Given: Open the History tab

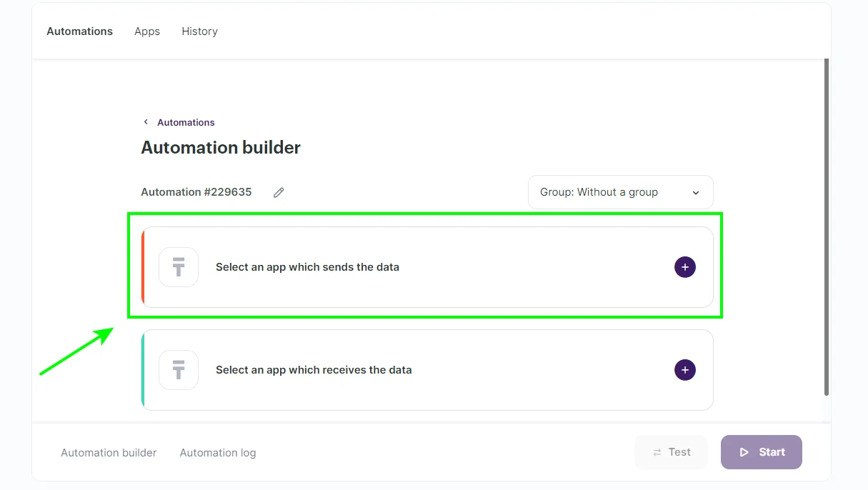Looking at the screenshot, I should (x=199, y=31).
